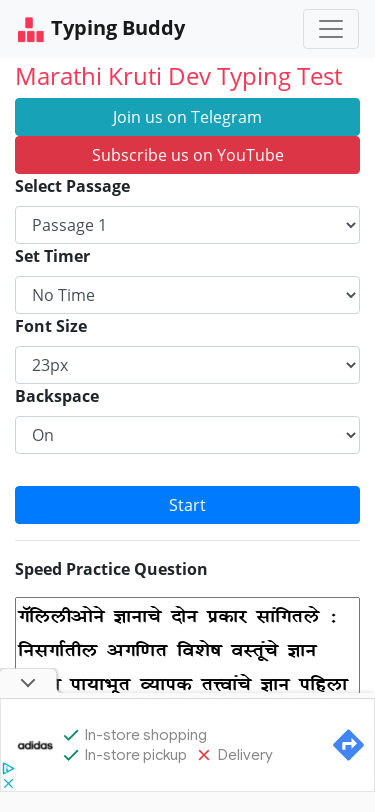
Task: Open the Set Timer dropdown
Action: (x=188, y=295)
